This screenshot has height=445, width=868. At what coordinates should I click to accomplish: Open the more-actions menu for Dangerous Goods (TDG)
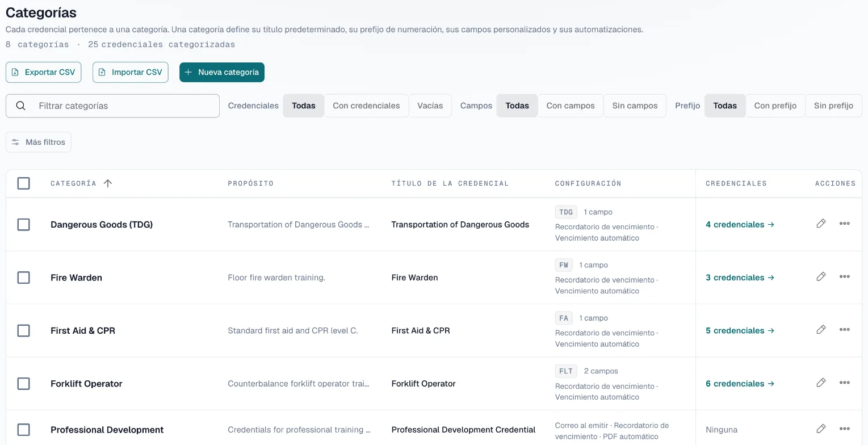click(845, 224)
